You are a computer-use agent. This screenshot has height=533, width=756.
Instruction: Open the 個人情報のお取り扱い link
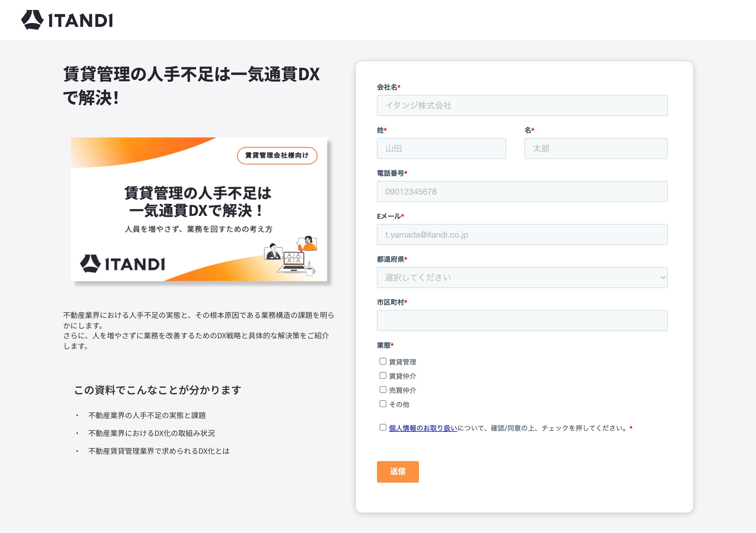tap(423, 428)
